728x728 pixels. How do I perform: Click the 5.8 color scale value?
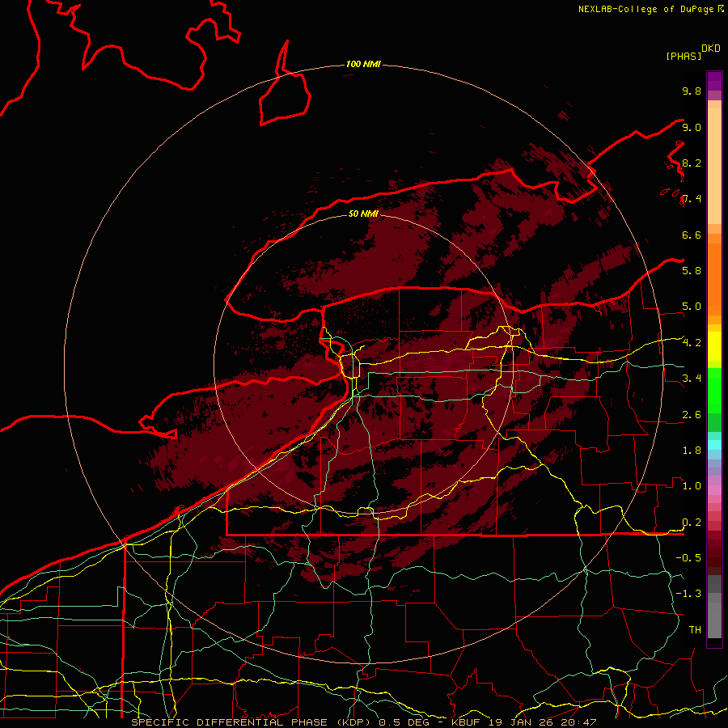point(692,271)
